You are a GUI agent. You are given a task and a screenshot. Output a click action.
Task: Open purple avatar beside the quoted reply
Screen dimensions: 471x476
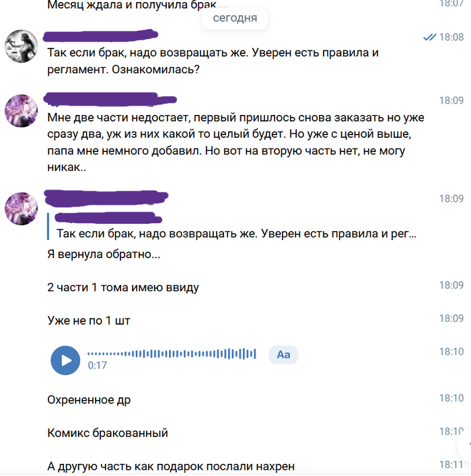coord(22,208)
